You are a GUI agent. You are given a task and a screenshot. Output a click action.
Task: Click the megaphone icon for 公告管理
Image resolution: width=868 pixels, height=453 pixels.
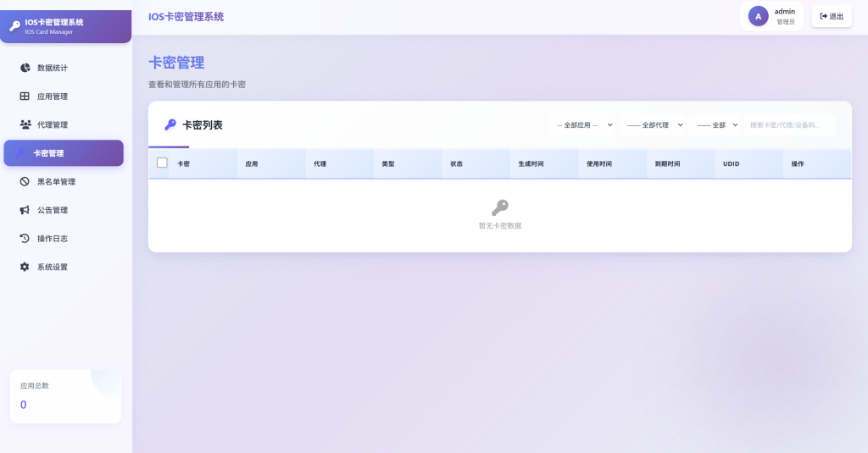(x=25, y=210)
